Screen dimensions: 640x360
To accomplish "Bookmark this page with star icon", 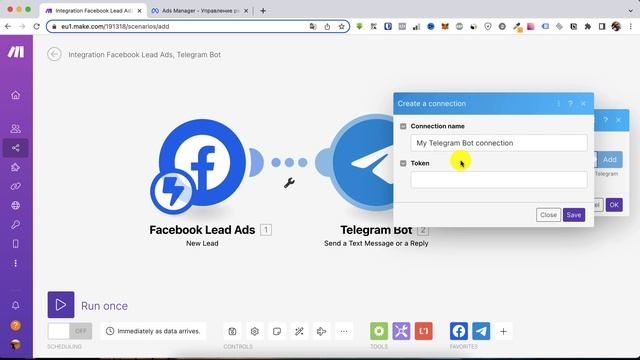I will (x=342, y=27).
